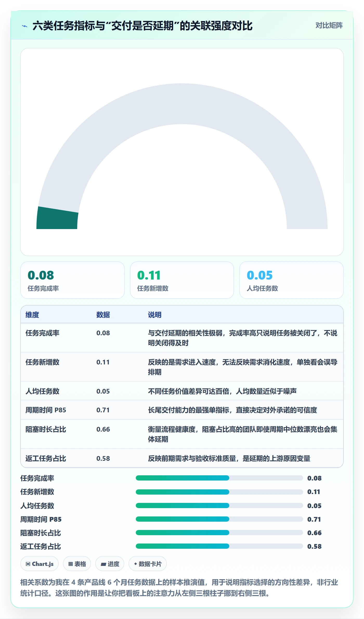The height and width of the screenshot is (619, 364).
Task: Select the 数据卡片 chip
Action: pos(148,564)
